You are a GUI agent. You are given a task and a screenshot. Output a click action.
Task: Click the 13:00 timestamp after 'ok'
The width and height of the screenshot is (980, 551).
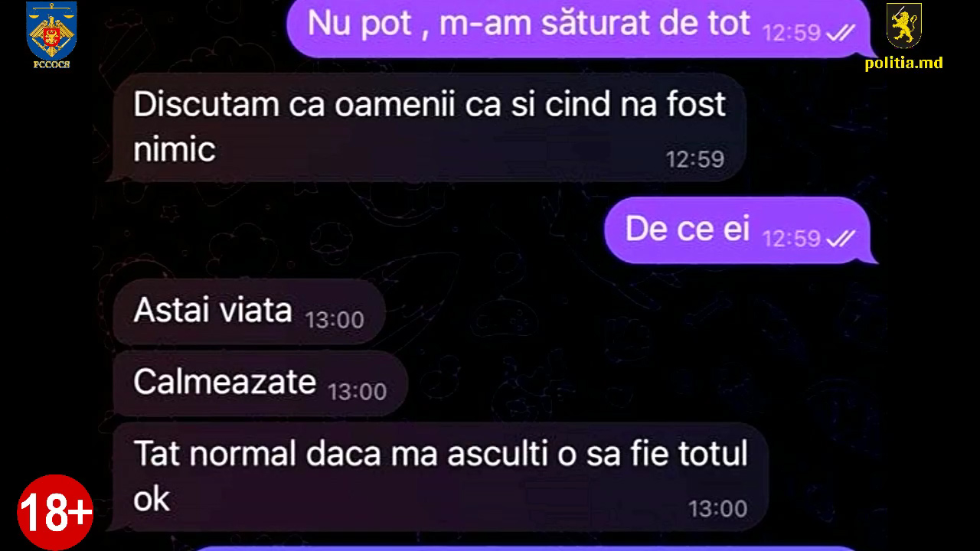(x=717, y=508)
